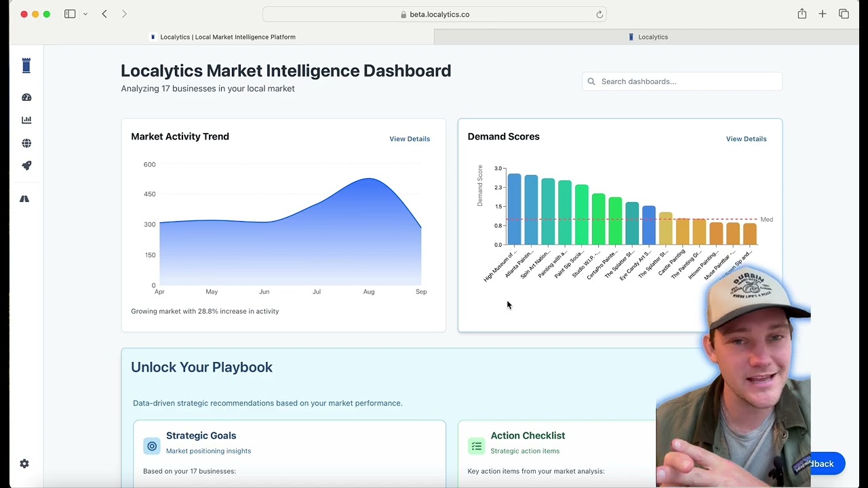Click 'Market positioning insights' subtitle
The image size is (868, 488).
click(x=208, y=451)
